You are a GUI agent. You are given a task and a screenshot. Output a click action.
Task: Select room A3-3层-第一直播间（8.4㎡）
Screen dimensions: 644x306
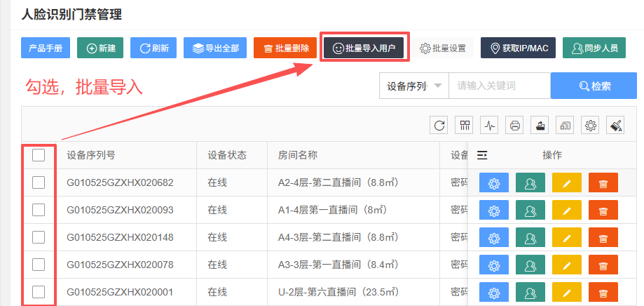(x=338, y=265)
